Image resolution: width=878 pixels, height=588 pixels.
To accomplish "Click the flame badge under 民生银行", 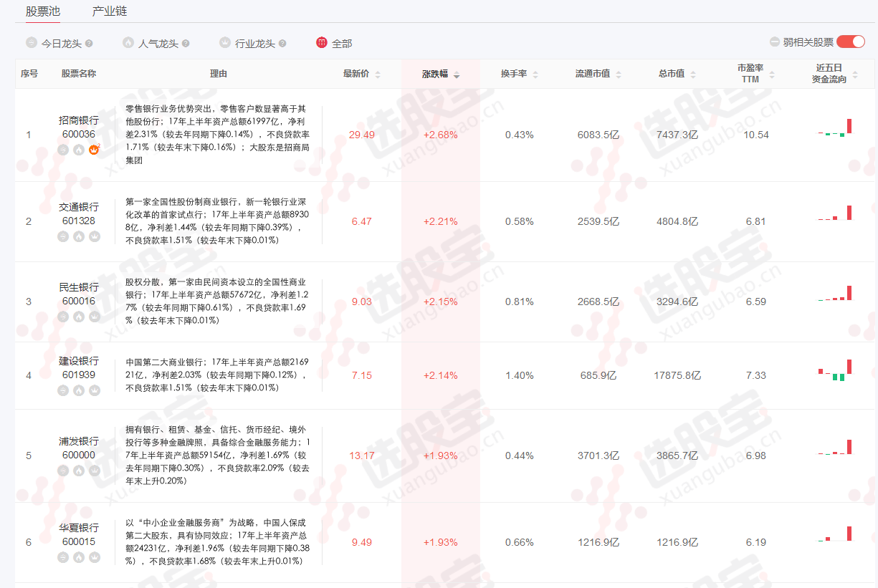I will click(79, 317).
